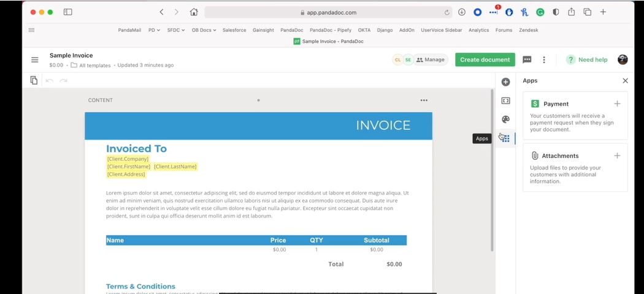Click the Create document button
The width and height of the screenshot is (644, 294).
pyautogui.click(x=485, y=59)
